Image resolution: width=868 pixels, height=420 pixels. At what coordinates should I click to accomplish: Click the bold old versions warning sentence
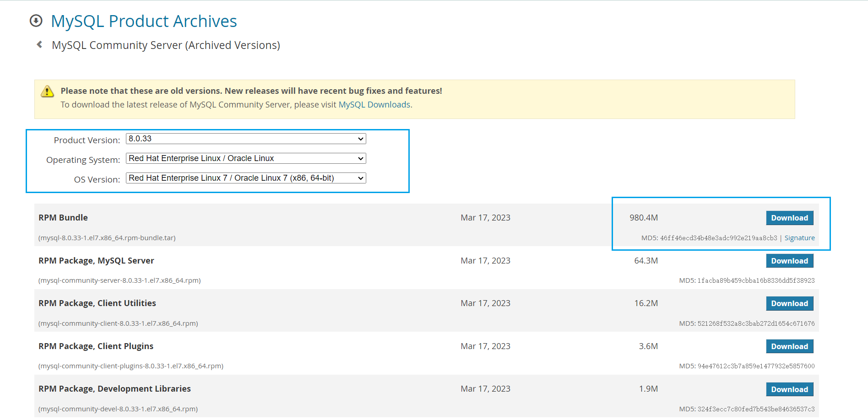click(251, 91)
